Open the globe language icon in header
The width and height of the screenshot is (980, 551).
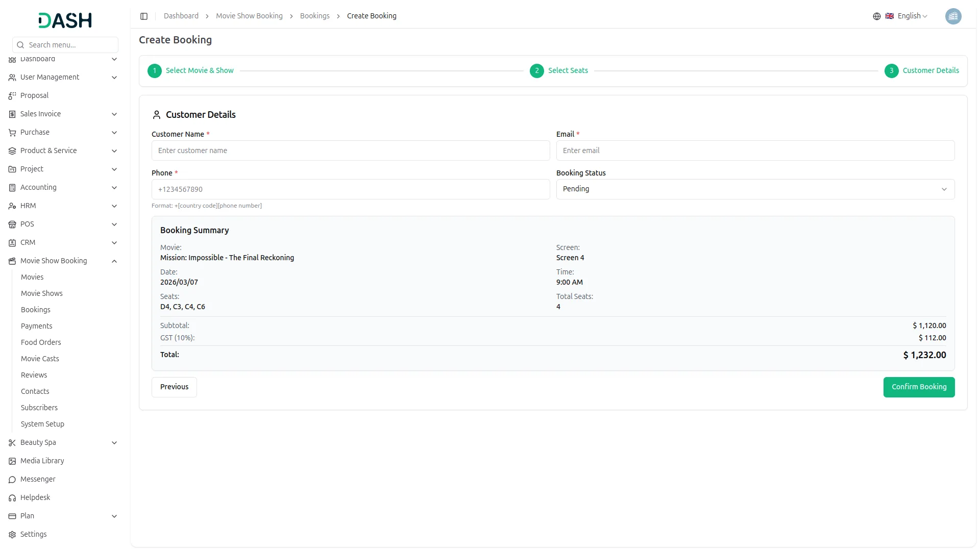[x=876, y=16]
